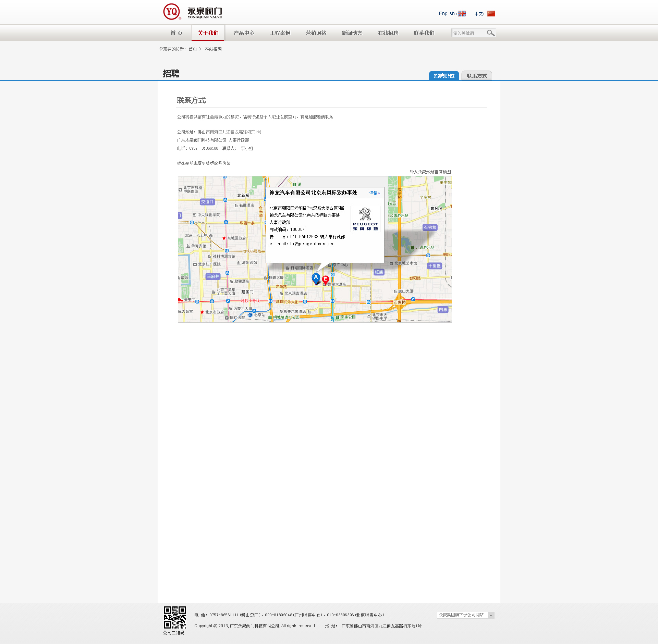This screenshot has height=644, width=658.
Task: Go to 联系我们 in navigation
Action: pyautogui.click(x=424, y=33)
